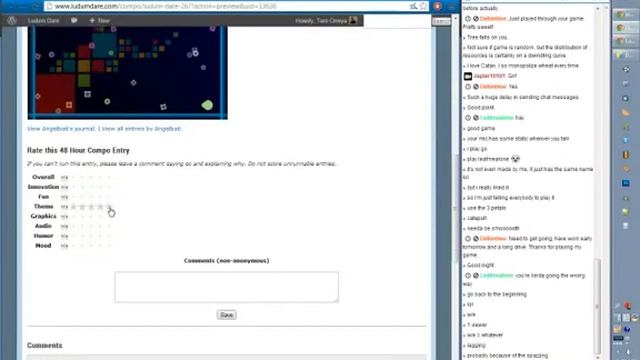Viewport: 640px width, 360px height.
Task: Give Theme one star
Action: [x=73, y=207]
